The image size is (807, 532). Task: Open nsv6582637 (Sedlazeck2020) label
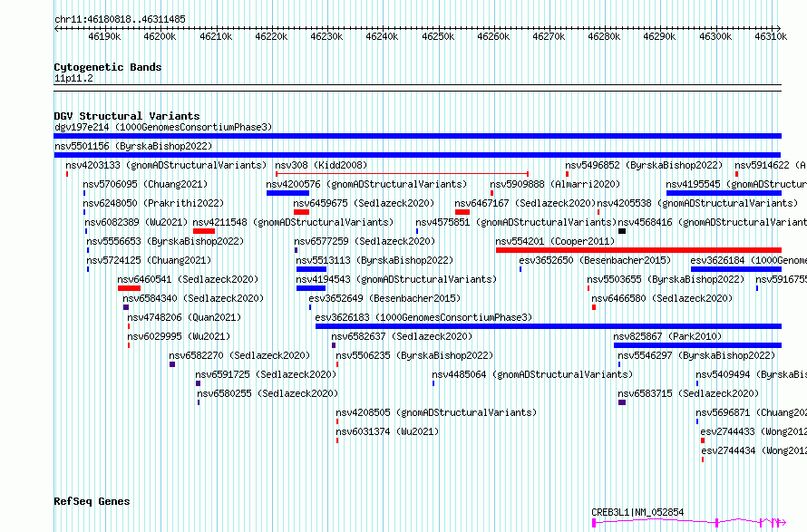click(402, 336)
